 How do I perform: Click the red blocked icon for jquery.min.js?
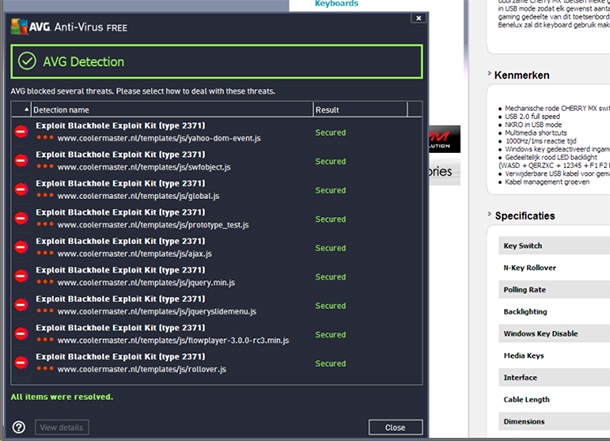(x=21, y=276)
